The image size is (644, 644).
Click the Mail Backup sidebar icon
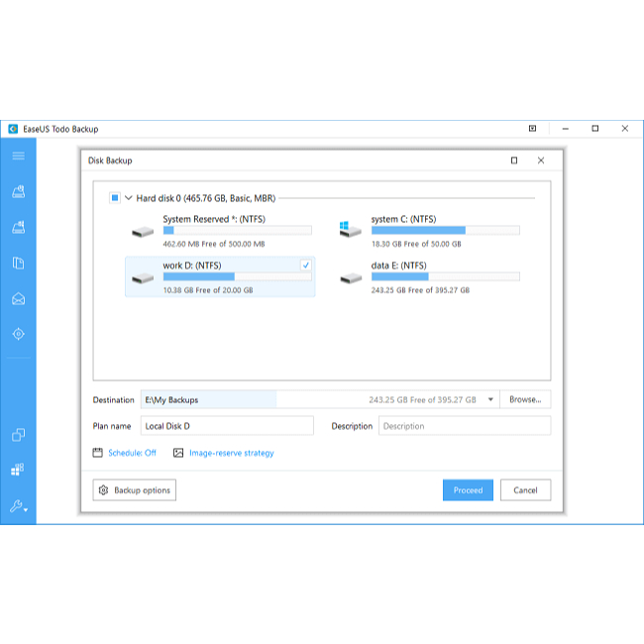(x=18, y=299)
